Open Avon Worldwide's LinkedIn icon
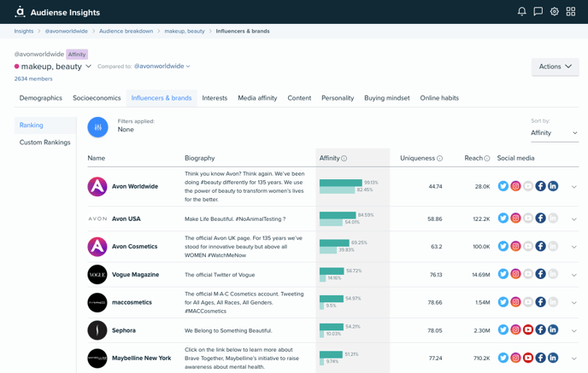The height and width of the screenshot is (373, 588). pyautogui.click(x=553, y=186)
